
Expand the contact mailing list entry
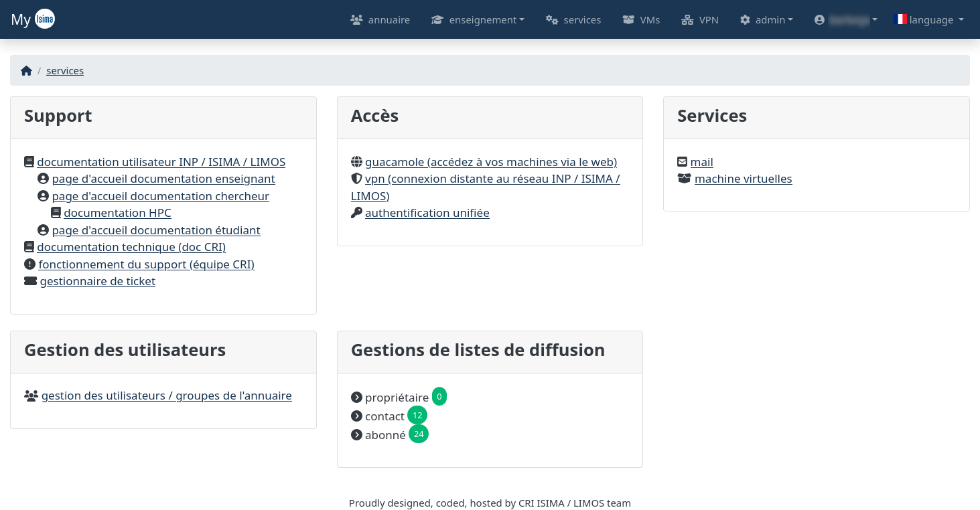click(x=385, y=416)
